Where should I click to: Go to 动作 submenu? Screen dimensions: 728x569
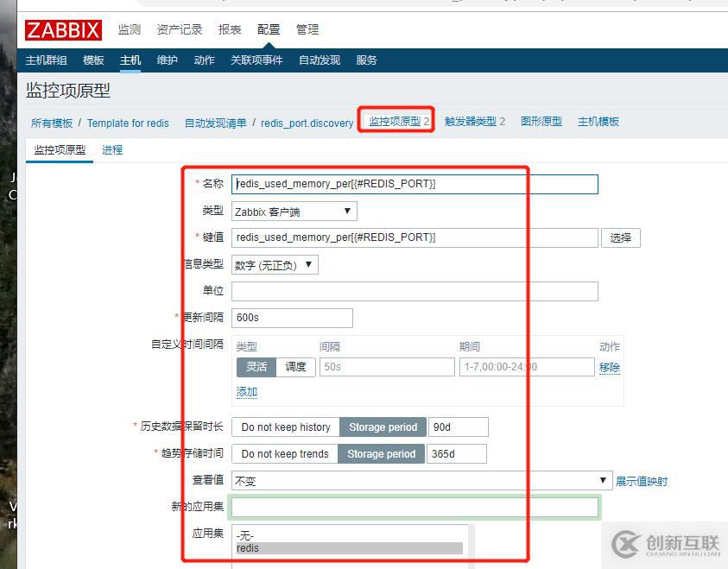[x=205, y=60]
